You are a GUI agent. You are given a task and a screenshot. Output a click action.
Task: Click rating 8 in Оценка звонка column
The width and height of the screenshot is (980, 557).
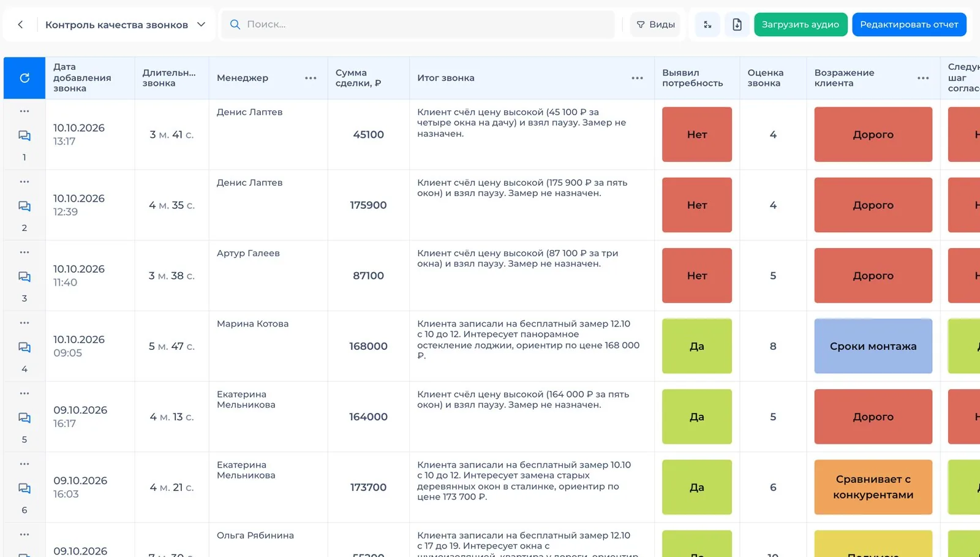(x=773, y=346)
